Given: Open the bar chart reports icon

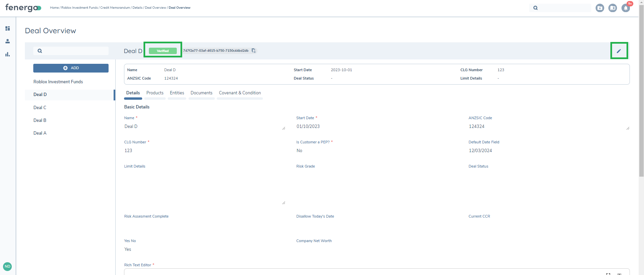Looking at the screenshot, I should point(7,54).
